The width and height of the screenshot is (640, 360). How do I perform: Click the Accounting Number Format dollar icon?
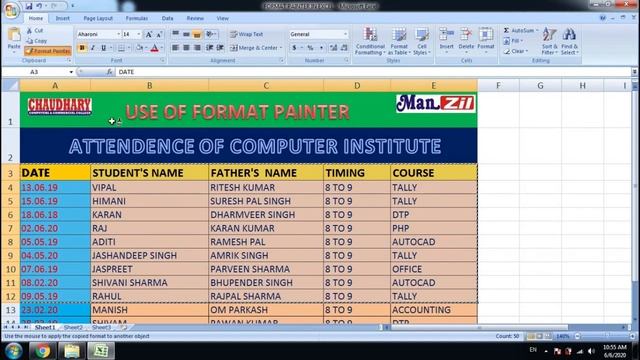coord(294,48)
